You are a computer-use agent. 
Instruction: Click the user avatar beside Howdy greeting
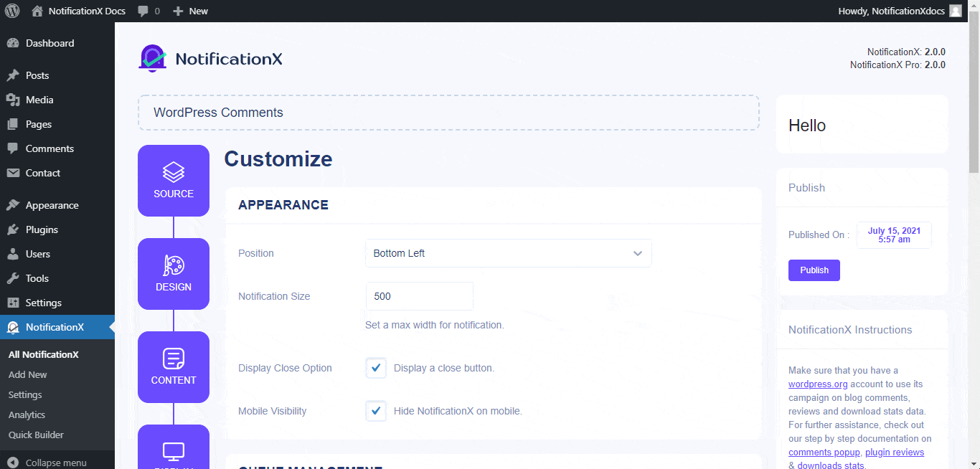point(956,11)
